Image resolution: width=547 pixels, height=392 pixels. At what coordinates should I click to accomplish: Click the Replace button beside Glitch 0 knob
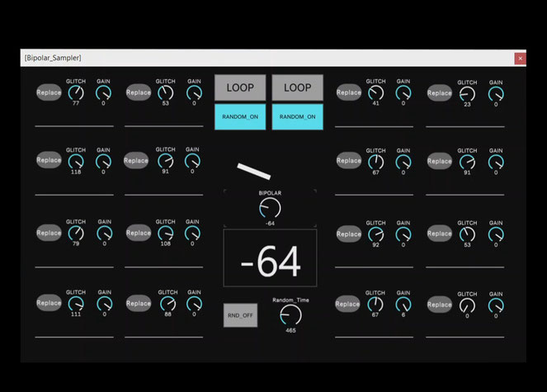[x=440, y=305]
